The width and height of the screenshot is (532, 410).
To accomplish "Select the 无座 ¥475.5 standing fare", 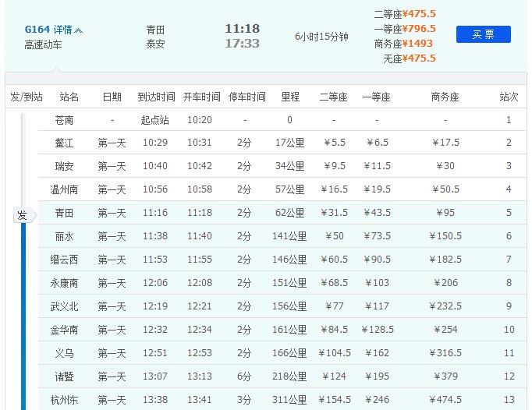I will coord(419,58).
